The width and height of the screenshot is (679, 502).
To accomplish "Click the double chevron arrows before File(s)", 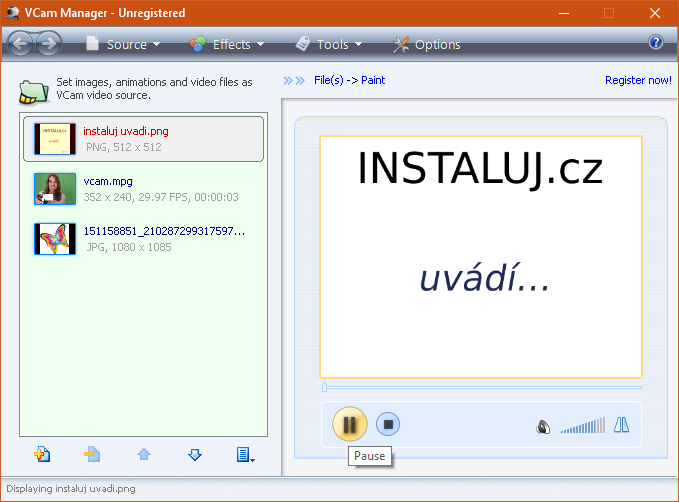I will [x=294, y=81].
